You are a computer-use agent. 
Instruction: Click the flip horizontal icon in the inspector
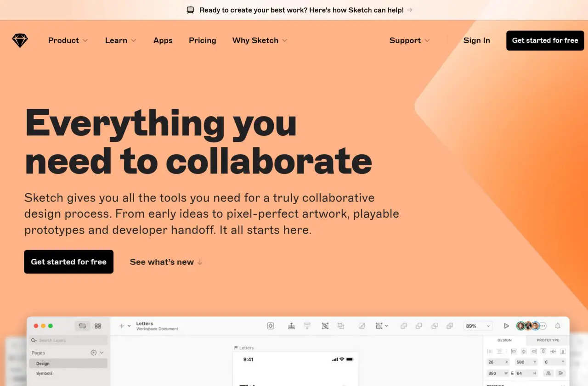click(x=548, y=373)
